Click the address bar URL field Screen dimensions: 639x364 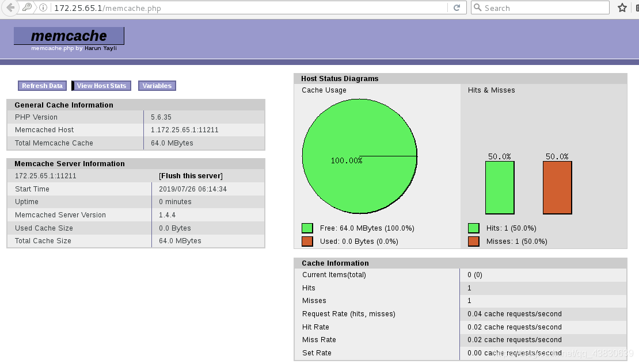249,8
